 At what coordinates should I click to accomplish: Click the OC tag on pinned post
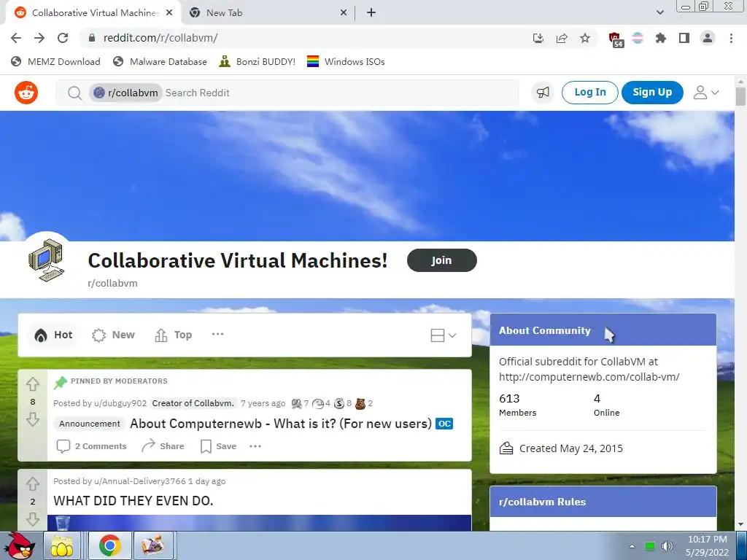pos(444,424)
